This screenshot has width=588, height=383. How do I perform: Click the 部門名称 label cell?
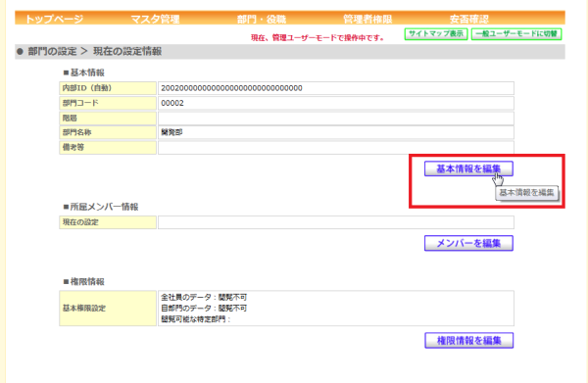click(x=108, y=132)
